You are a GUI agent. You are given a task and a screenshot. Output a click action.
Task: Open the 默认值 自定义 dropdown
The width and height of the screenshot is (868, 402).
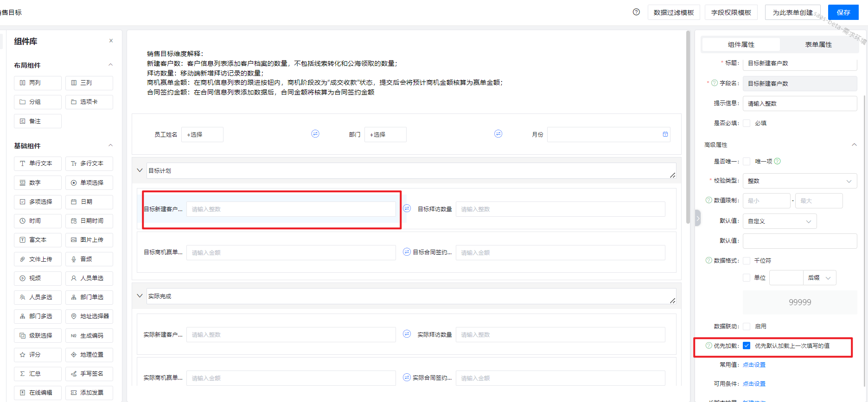(779, 221)
